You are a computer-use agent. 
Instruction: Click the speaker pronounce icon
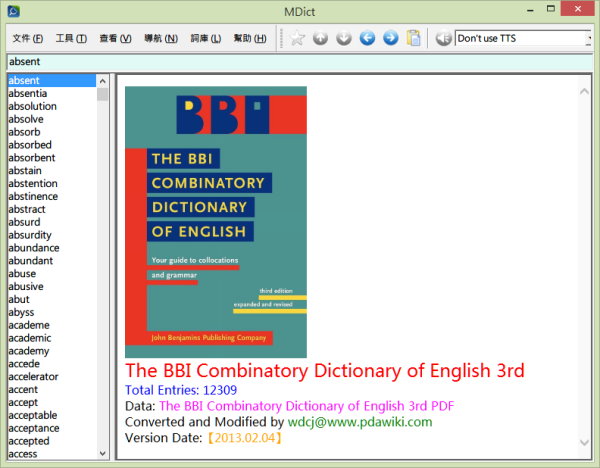pos(443,38)
